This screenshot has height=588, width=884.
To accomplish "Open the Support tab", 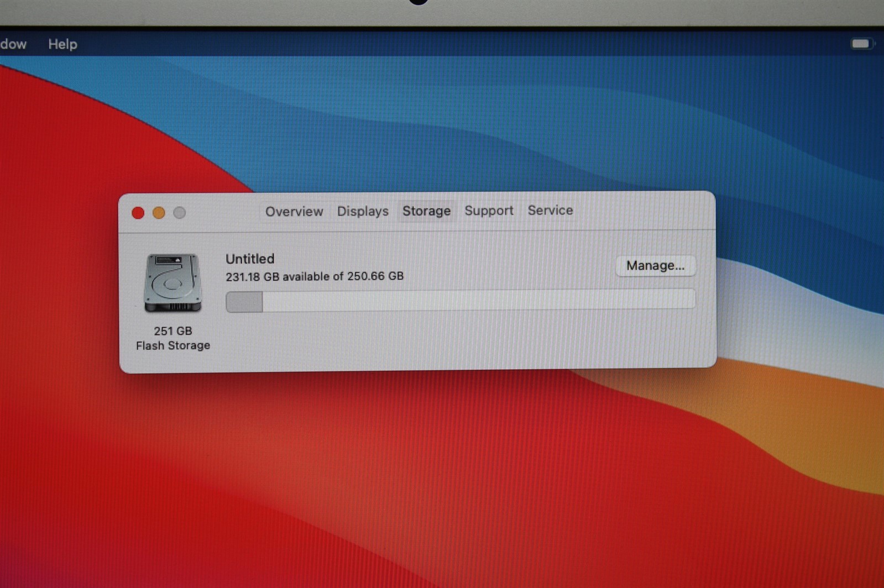I will point(489,211).
